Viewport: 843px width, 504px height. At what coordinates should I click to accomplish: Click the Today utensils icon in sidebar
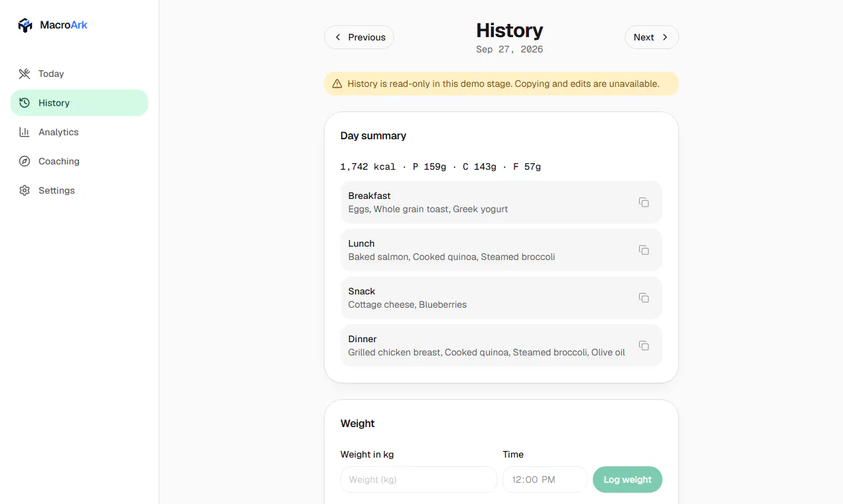[25, 74]
